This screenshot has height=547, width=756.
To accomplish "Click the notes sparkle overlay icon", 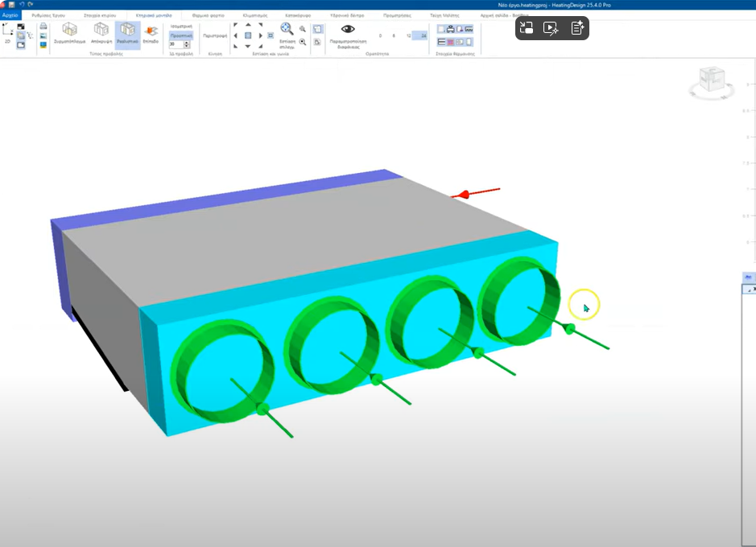I will click(577, 28).
